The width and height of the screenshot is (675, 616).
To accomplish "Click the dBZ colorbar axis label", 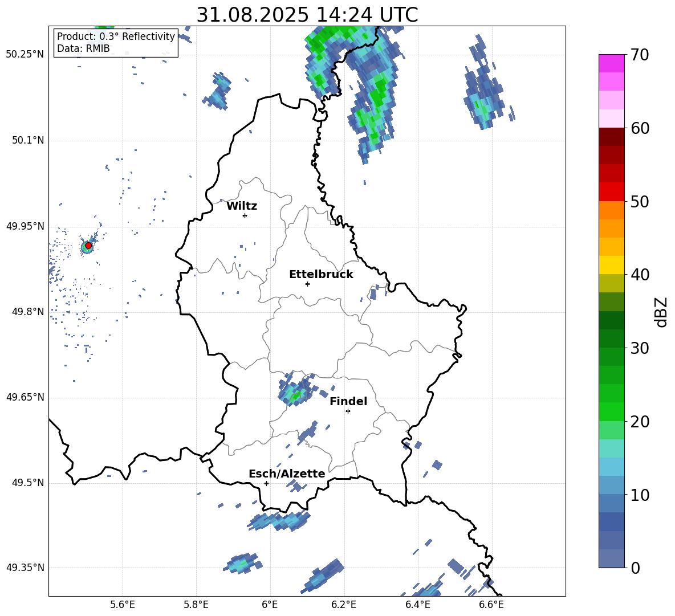I will point(661,312).
